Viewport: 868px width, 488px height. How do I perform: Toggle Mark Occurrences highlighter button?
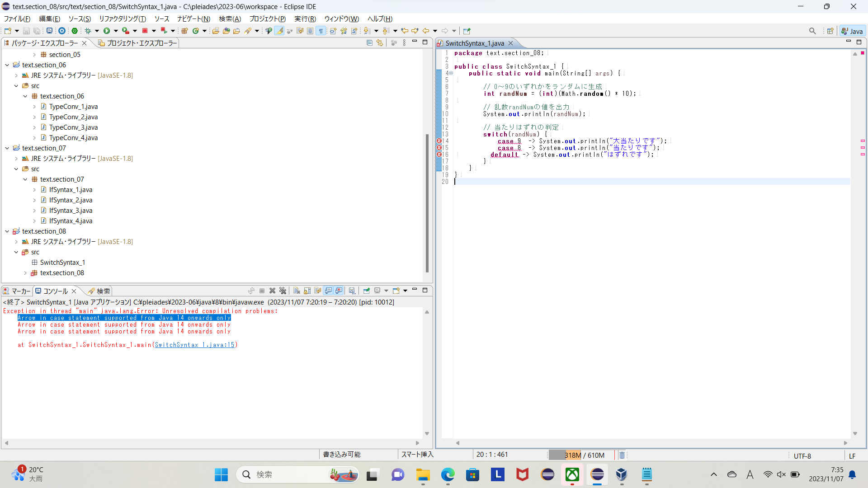click(x=279, y=31)
